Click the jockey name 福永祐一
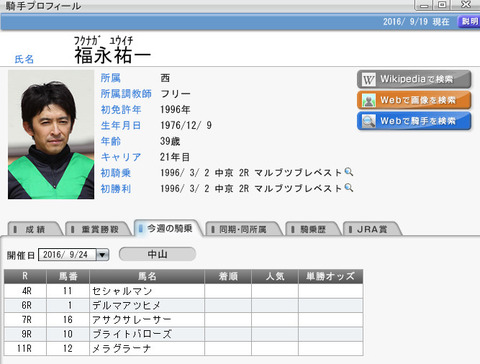Image resolution: width=480 pixels, height=364 pixels. coord(112,55)
